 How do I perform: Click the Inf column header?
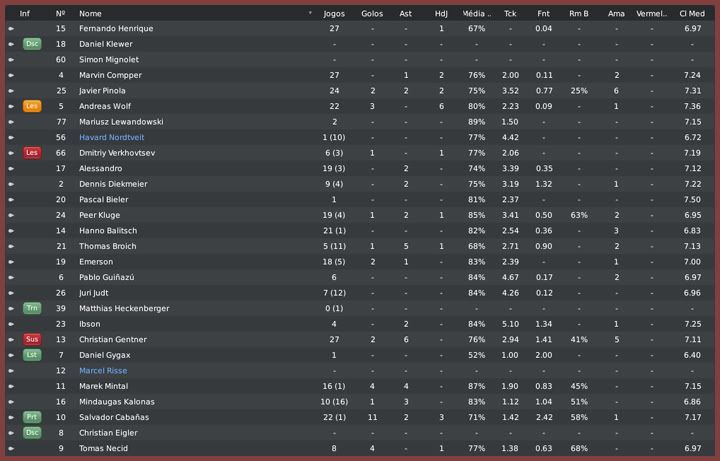25,14
